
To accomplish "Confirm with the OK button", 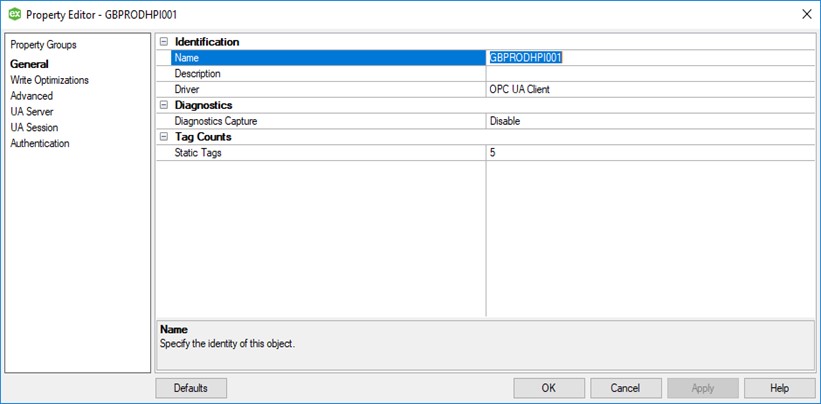I will click(548, 388).
